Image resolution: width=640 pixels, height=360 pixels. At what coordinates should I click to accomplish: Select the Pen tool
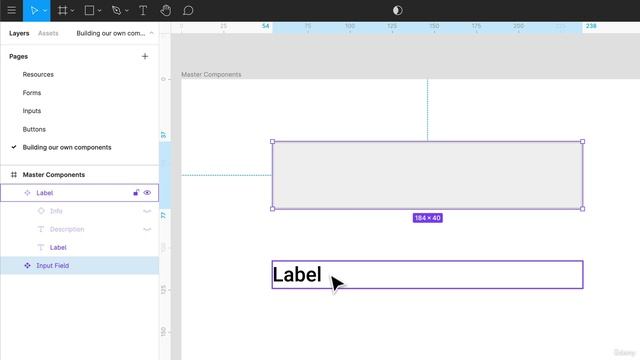(x=116, y=11)
